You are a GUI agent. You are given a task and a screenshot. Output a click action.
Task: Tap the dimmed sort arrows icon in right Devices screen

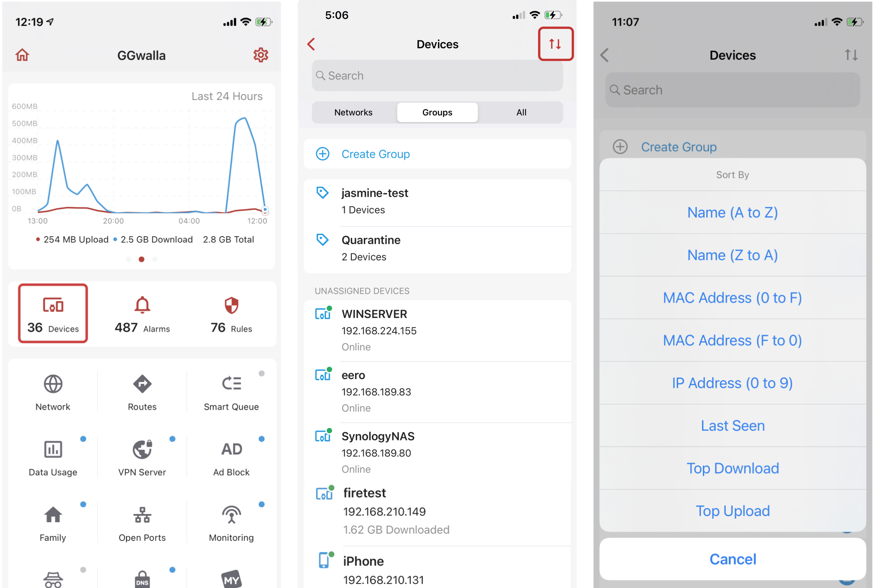pyautogui.click(x=851, y=55)
